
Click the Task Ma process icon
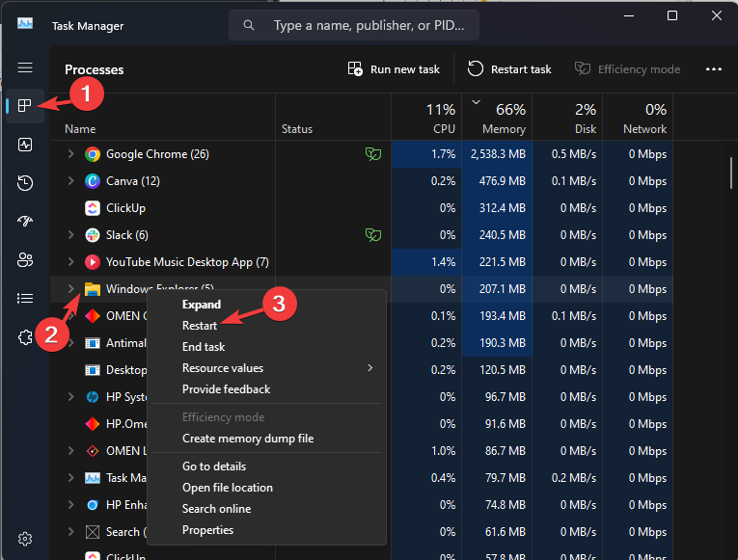(93, 478)
